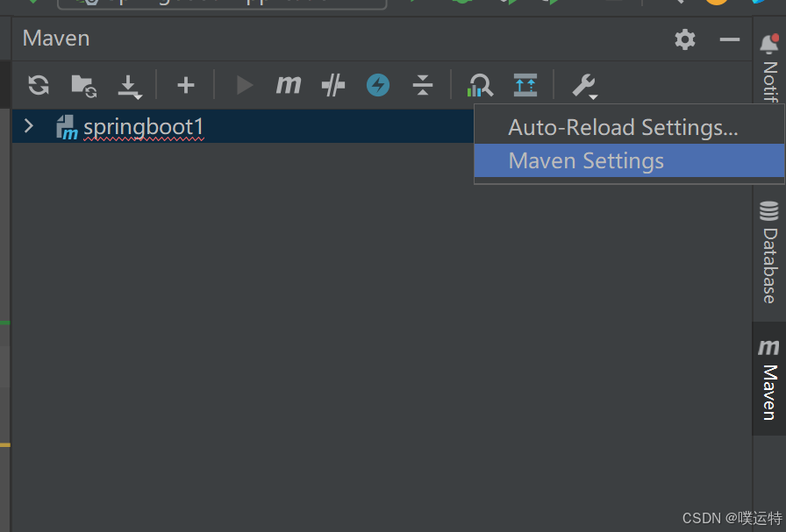Select springboot1 project in tree
The height and width of the screenshot is (532, 786).
click(x=143, y=127)
